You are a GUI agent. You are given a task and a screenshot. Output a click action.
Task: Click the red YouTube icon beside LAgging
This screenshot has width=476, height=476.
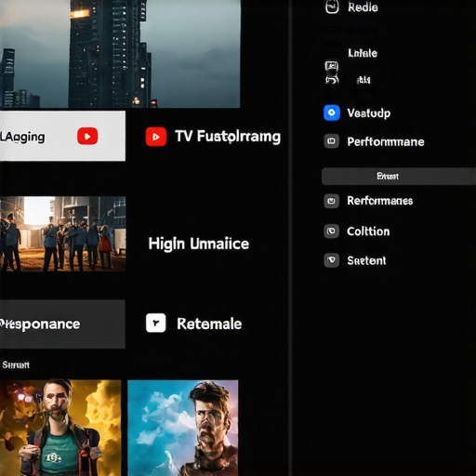point(87,136)
